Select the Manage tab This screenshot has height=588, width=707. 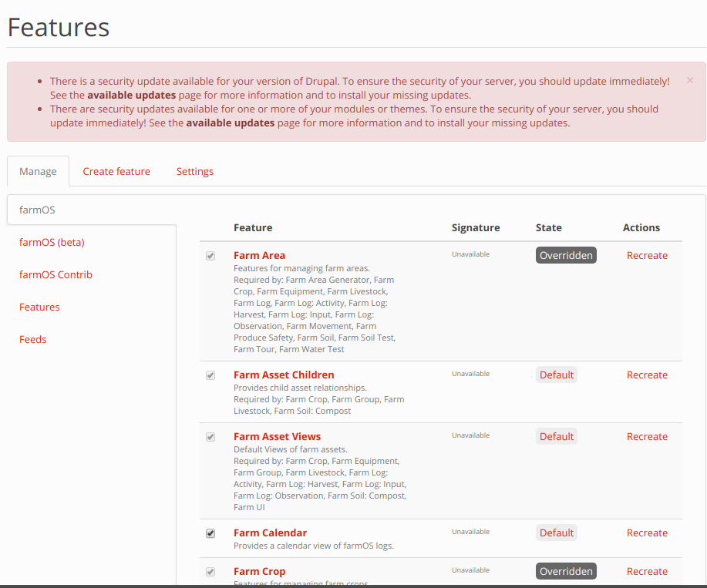(38, 171)
